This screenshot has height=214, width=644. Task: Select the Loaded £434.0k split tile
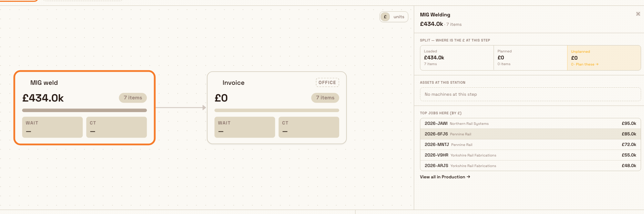457,58
